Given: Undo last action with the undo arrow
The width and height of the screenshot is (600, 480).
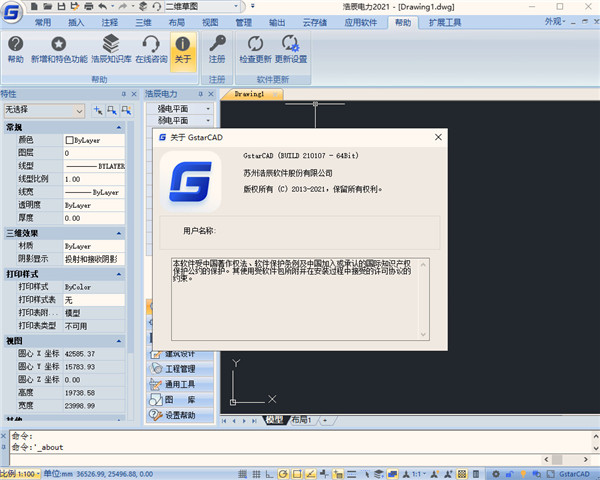Looking at the screenshot, I should point(103,6).
